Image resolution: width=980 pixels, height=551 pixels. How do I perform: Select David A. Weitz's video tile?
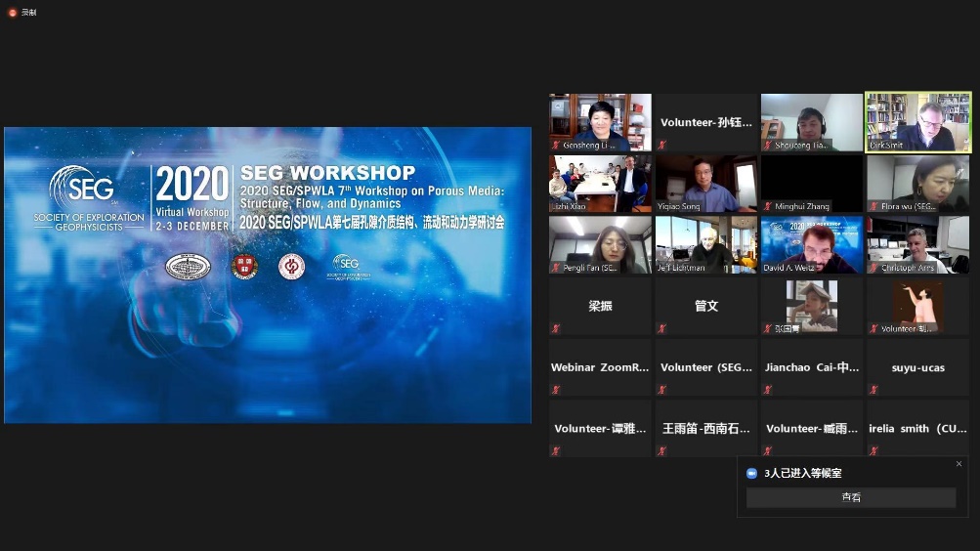coord(811,244)
